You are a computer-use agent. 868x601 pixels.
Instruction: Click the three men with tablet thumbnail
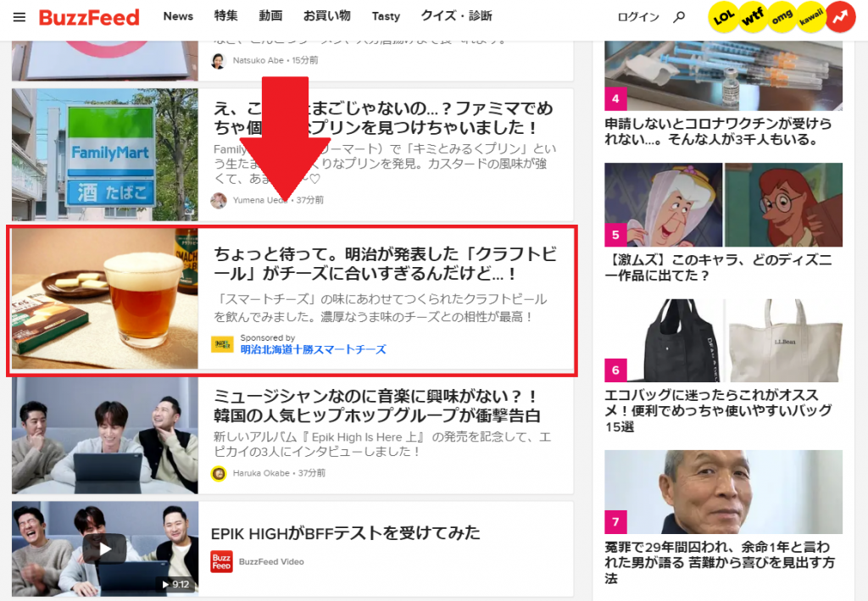coord(104,436)
